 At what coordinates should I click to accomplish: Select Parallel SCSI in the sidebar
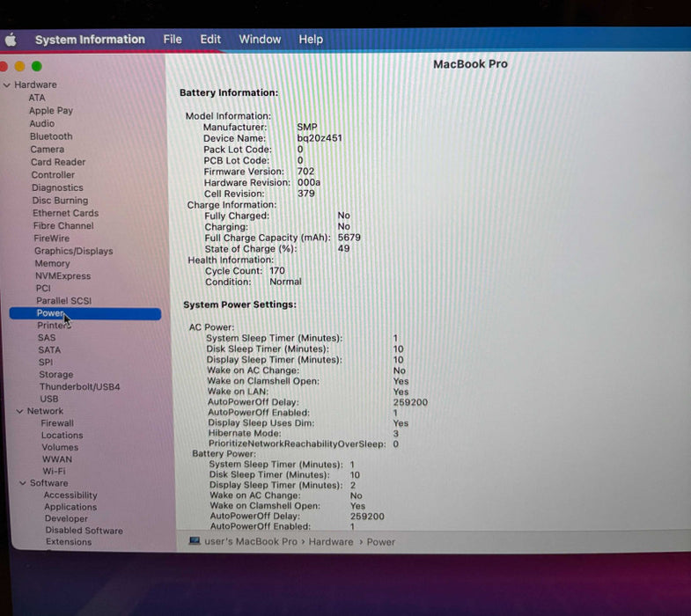64,300
